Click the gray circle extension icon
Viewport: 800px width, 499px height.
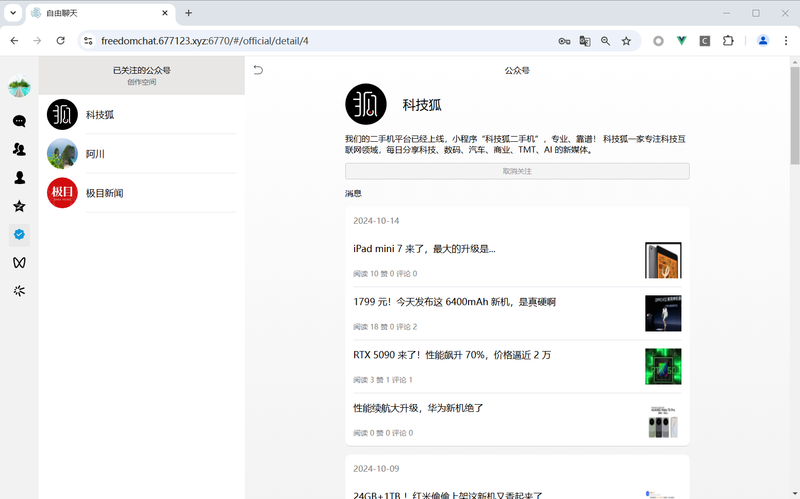coord(658,41)
